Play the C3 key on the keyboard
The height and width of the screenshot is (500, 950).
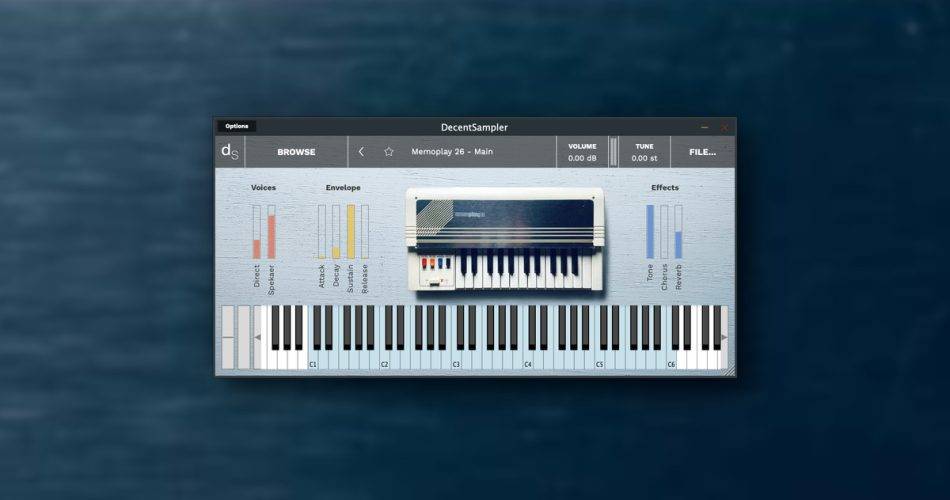point(456,360)
